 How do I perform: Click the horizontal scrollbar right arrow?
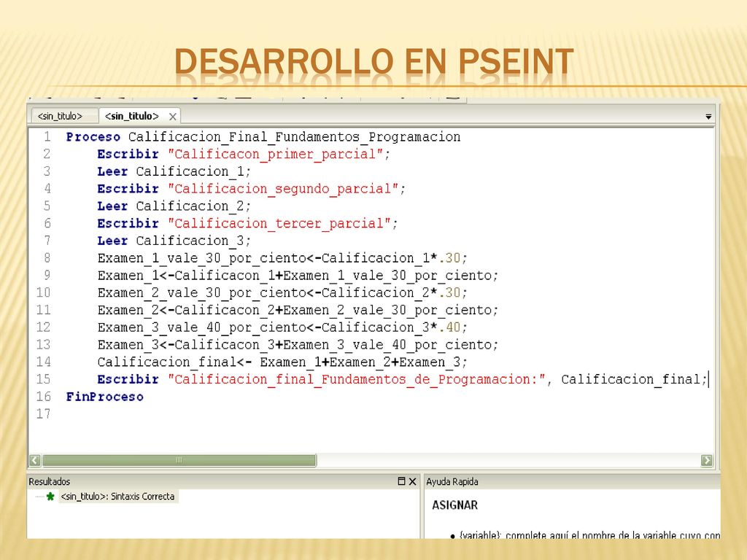coord(707,461)
